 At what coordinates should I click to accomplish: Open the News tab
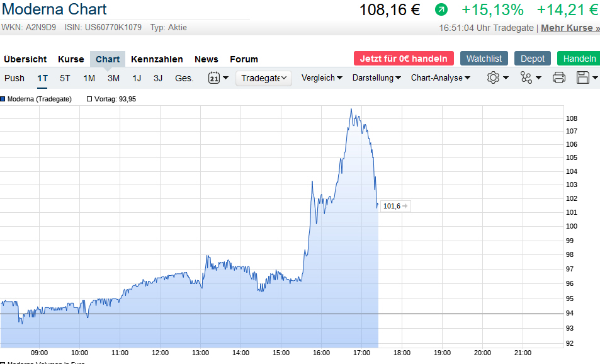[207, 59]
